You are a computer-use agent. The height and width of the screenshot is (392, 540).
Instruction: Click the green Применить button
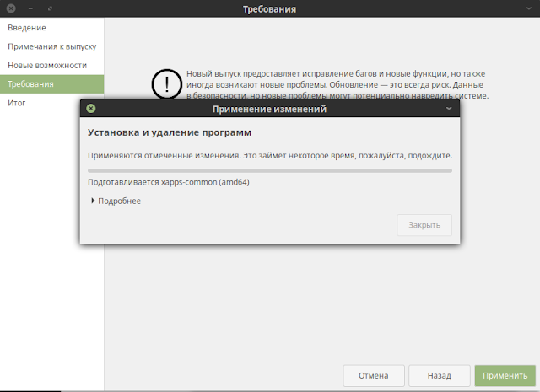[505, 375]
